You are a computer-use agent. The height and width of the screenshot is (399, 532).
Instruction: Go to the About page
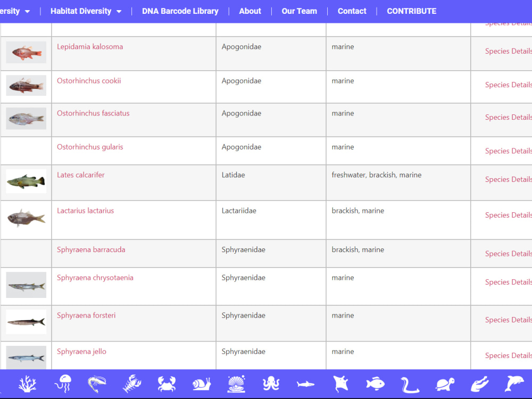(250, 11)
